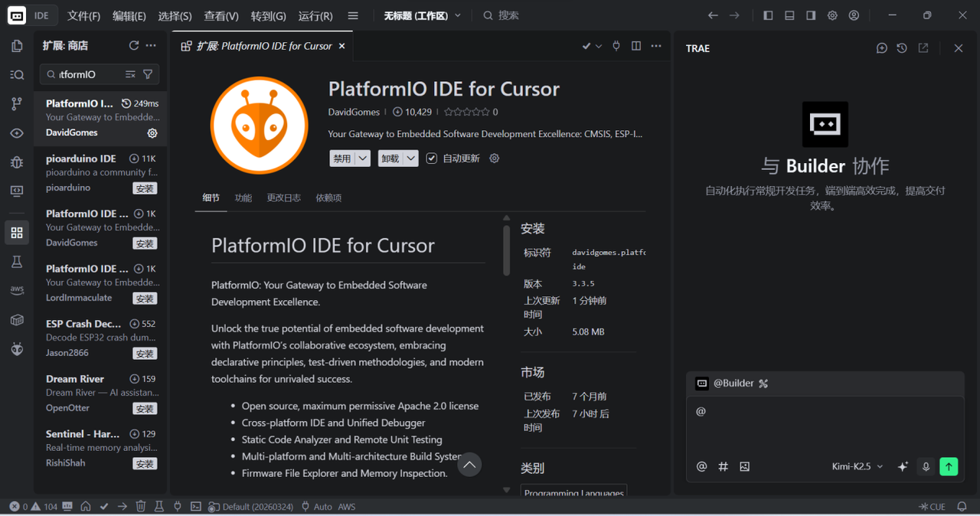
Task: Open Run and Debug bug icon
Action: tap(17, 162)
